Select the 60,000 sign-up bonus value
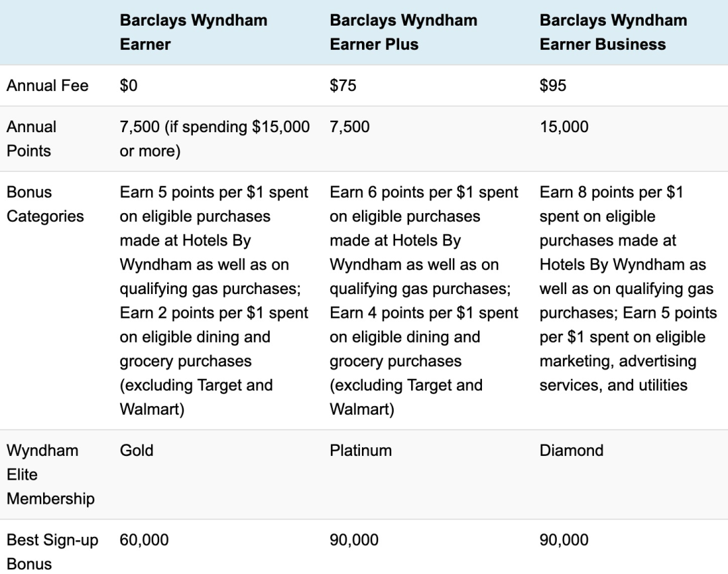This screenshot has width=728, height=574. 144,540
